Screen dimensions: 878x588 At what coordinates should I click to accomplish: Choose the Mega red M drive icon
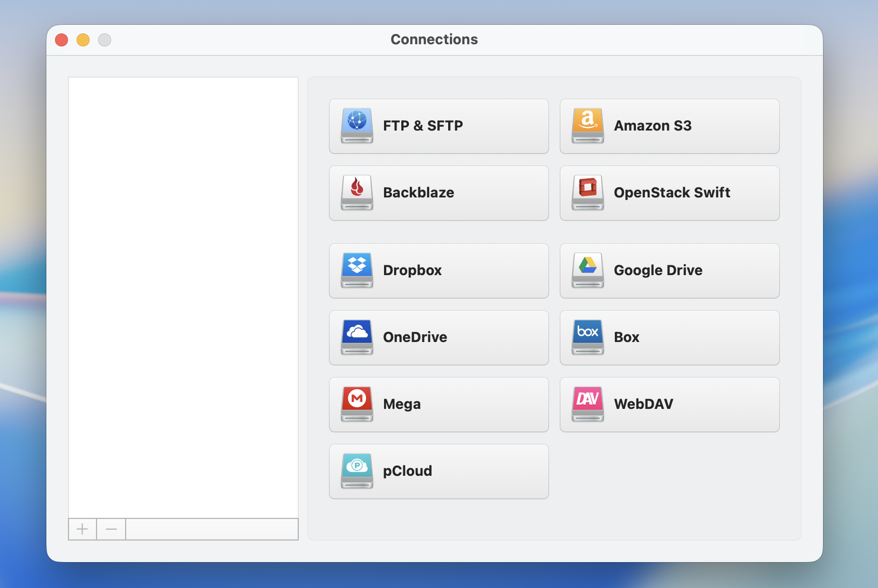357,404
